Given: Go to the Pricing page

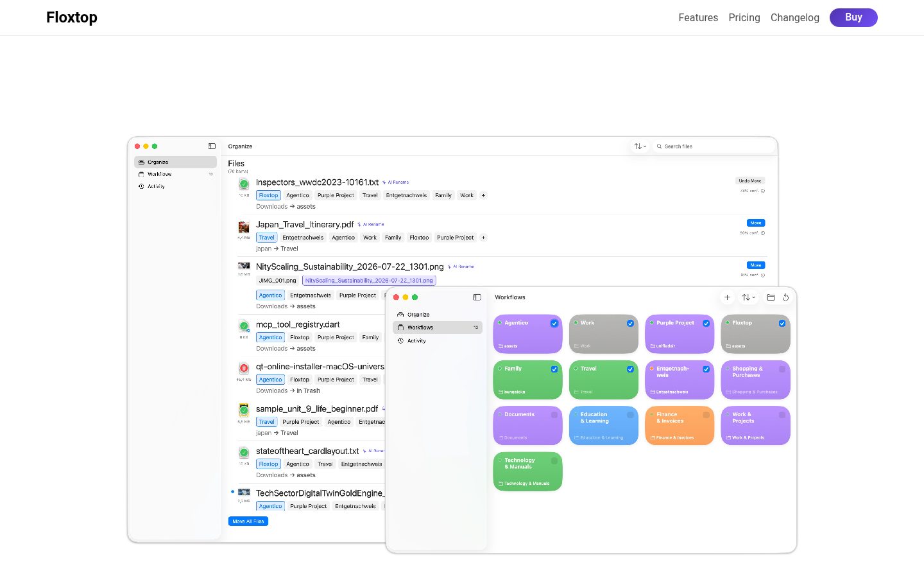Looking at the screenshot, I should tap(744, 17).
